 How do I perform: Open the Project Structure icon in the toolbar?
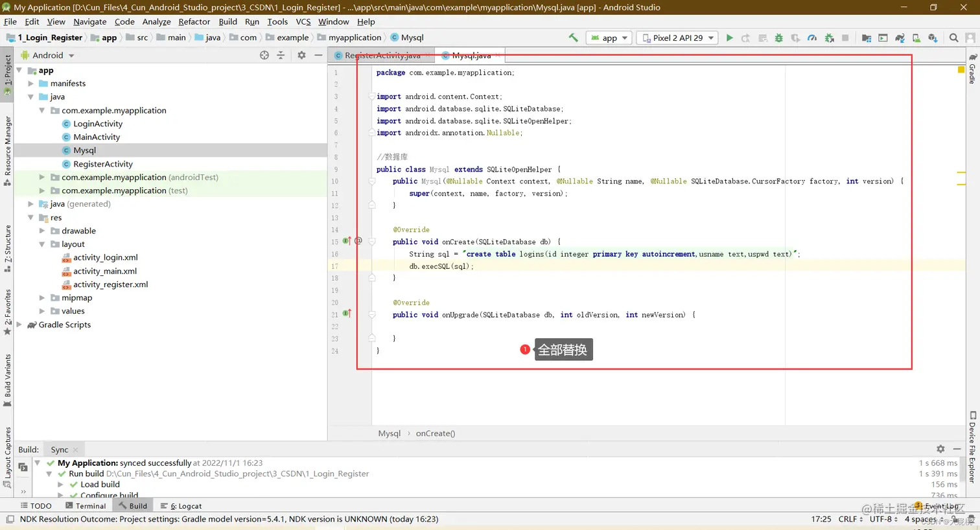pyautogui.click(x=866, y=38)
